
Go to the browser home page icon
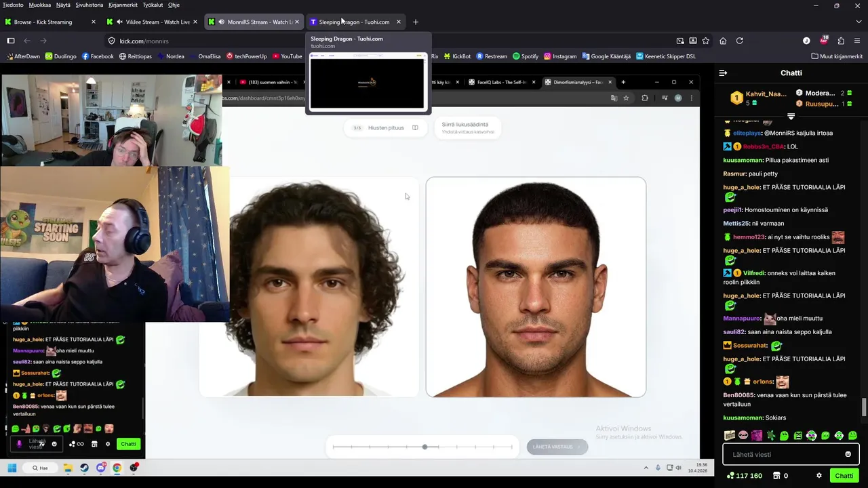[723, 41]
